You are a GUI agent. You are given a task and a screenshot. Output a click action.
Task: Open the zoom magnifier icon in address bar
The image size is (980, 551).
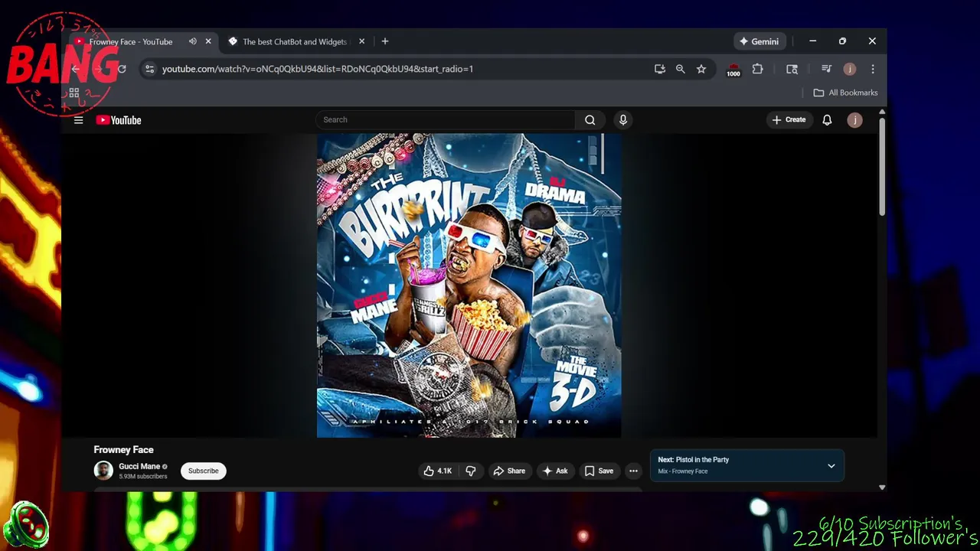680,69
